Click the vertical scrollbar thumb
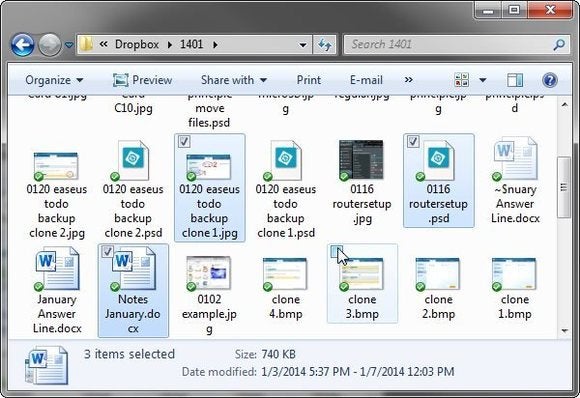 (564, 187)
